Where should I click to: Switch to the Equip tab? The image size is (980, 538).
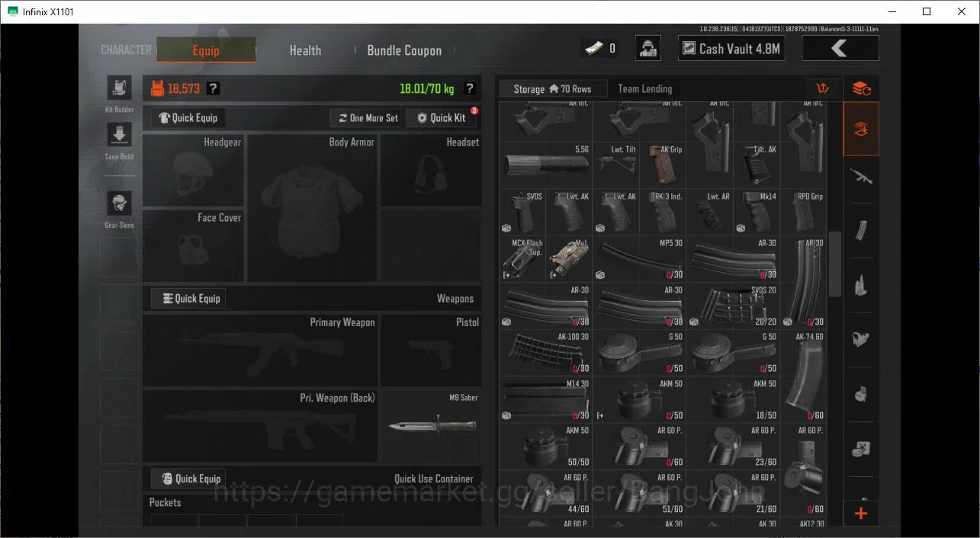click(x=206, y=50)
